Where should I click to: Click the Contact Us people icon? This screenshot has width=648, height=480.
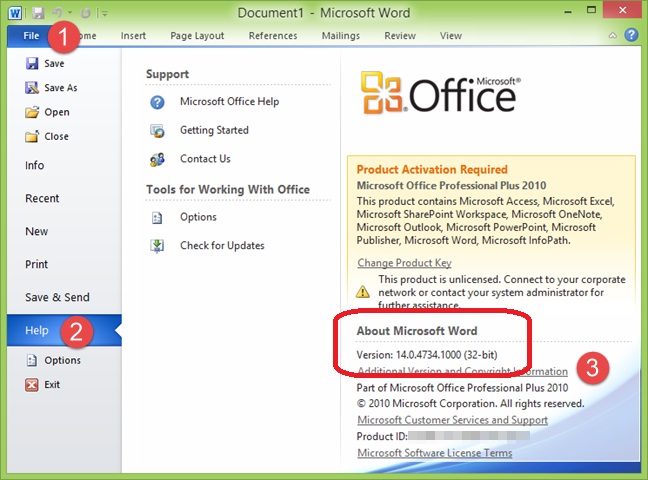pyautogui.click(x=157, y=159)
